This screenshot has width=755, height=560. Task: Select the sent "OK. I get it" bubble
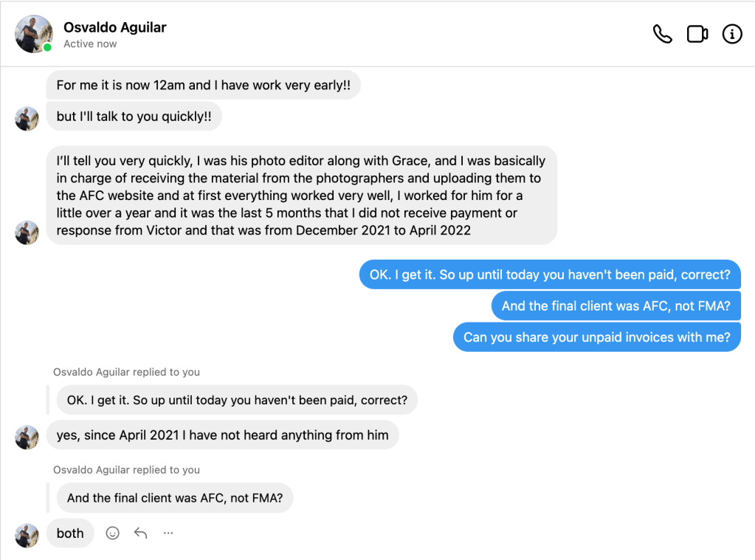[550, 274]
